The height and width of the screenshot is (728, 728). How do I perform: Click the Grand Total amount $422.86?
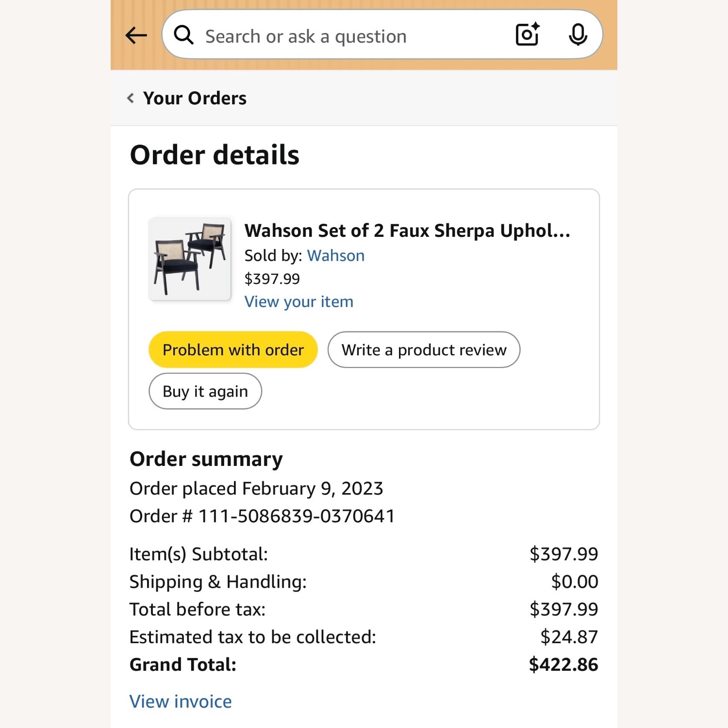(x=563, y=664)
